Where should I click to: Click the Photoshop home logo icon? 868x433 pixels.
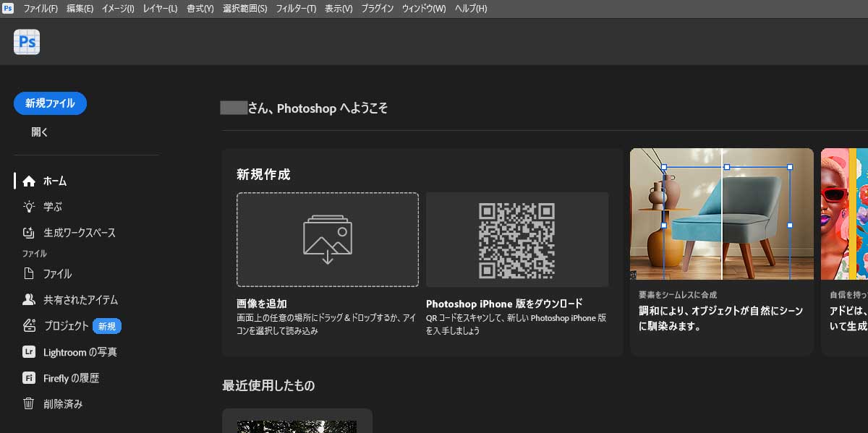point(27,42)
